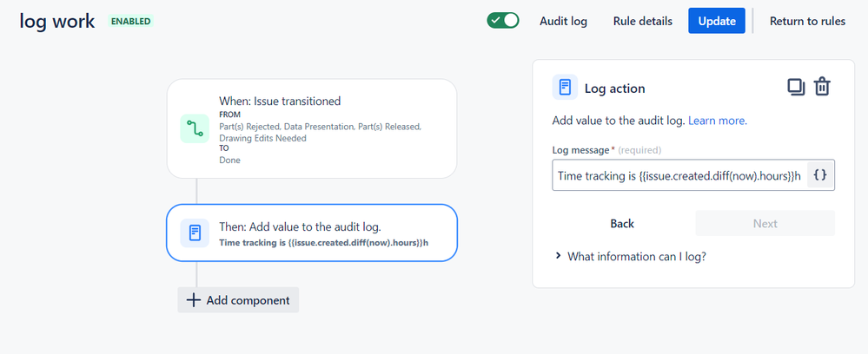
Task: Click the audit log action document icon
Action: [x=195, y=233]
